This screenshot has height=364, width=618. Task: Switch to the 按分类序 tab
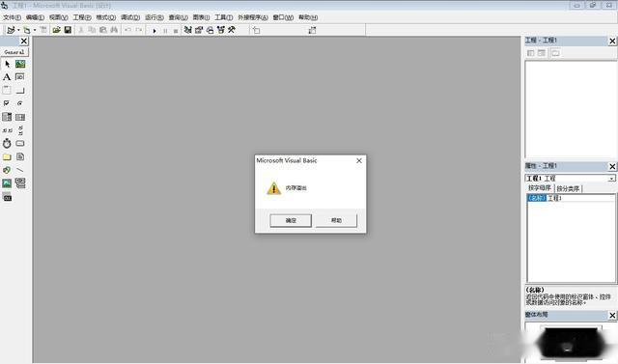568,188
